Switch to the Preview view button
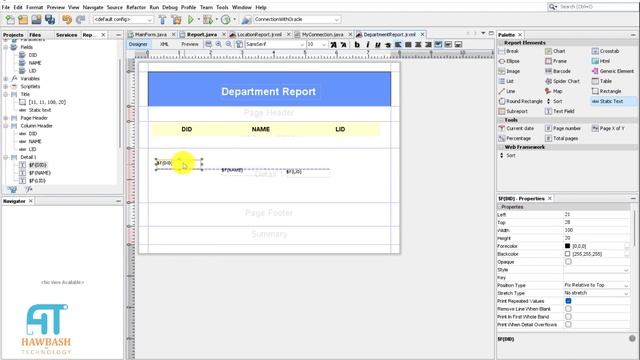Image resolution: width=640 pixels, height=360 pixels. (x=190, y=44)
